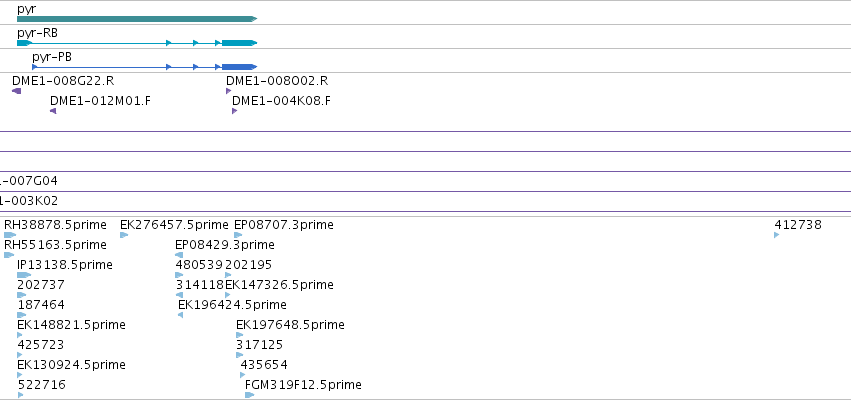
Task: Select the DME1-004K08.F arrow marker
Action: [x=234, y=111]
